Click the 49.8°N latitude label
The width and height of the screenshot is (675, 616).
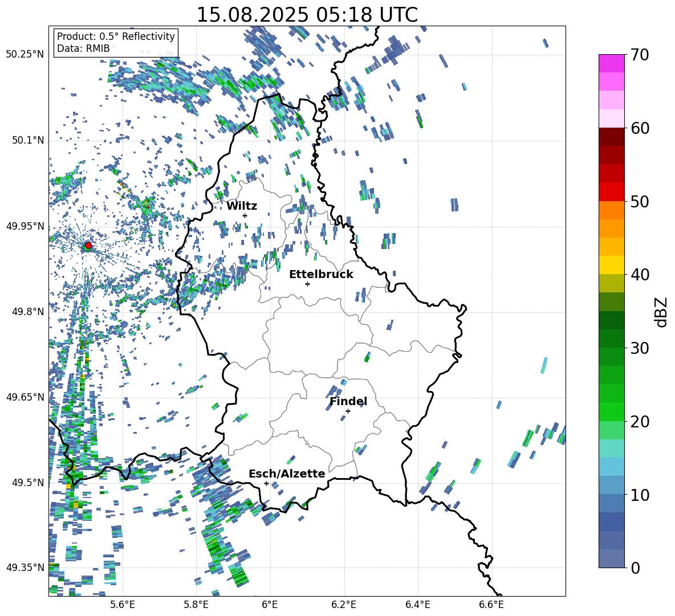click(x=27, y=312)
